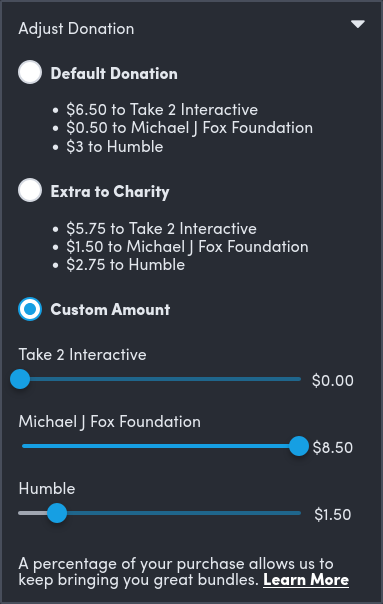Grab the Michael J Fox Foundation slider handle
The image size is (383, 604).
click(299, 446)
